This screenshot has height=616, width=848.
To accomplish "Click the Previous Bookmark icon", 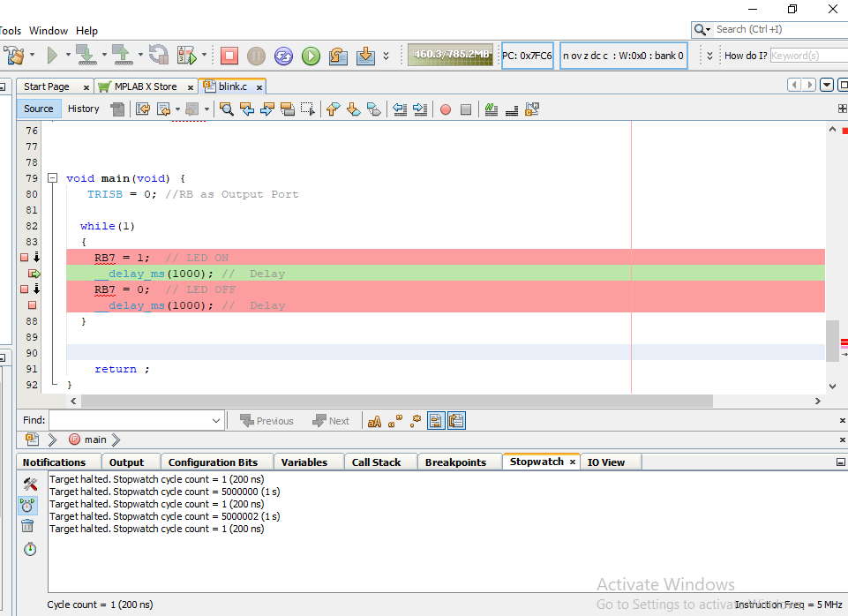I will point(334,109).
